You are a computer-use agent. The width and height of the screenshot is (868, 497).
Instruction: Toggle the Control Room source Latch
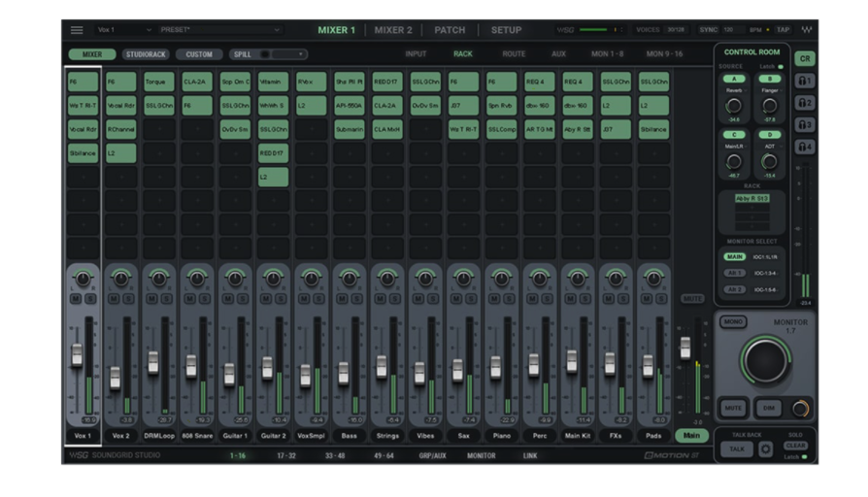[781, 66]
